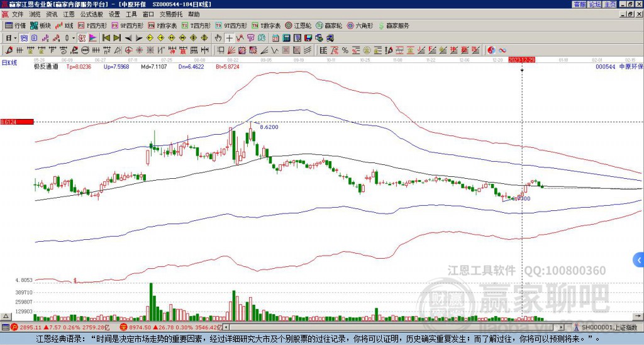Select the red fan lines tool

231,50
